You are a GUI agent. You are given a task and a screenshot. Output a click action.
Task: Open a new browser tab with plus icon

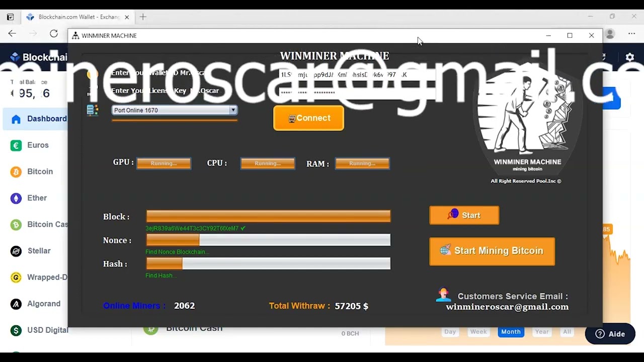[x=143, y=17]
